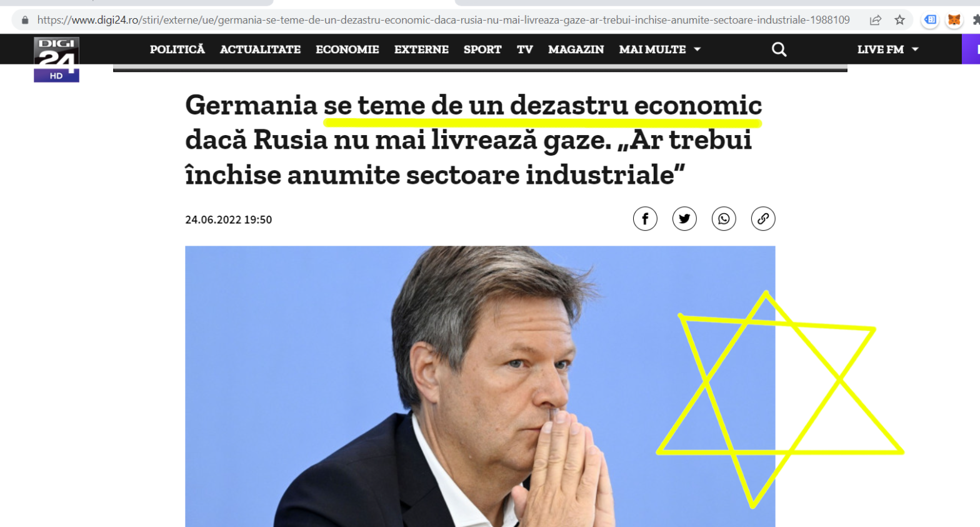Click the article photo of the man
Screen dimensions: 980x527
tap(480, 386)
